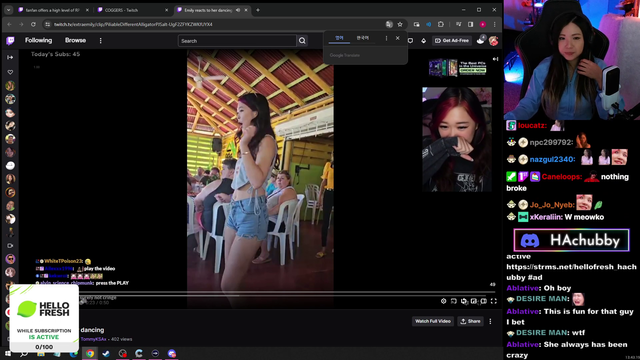Open more options beside the Share button

[x=490, y=321]
